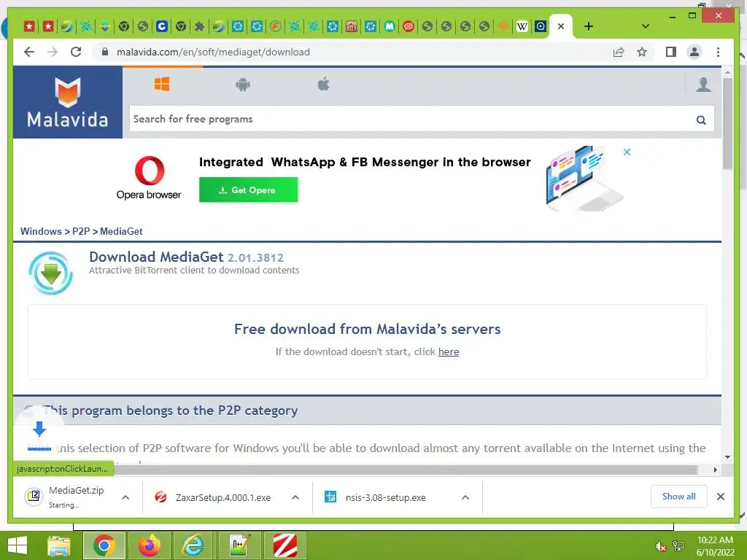This screenshot has width=747, height=560.
Task: Switch to the teal M favicon tab
Action: tap(390, 26)
